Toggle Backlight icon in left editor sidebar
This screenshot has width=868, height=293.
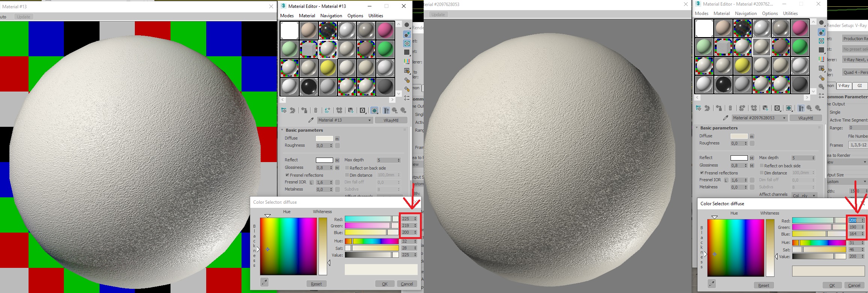tap(407, 34)
